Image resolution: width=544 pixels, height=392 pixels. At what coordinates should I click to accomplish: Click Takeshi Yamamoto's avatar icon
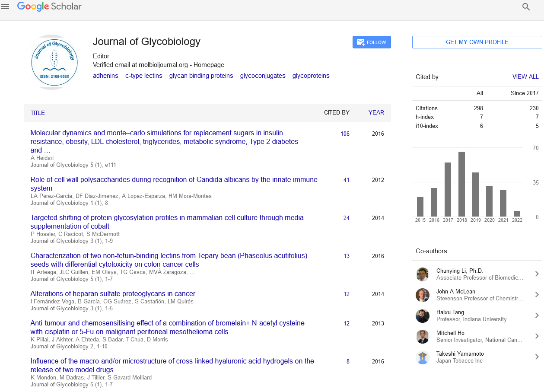pyautogui.click(x=422, y=357)
